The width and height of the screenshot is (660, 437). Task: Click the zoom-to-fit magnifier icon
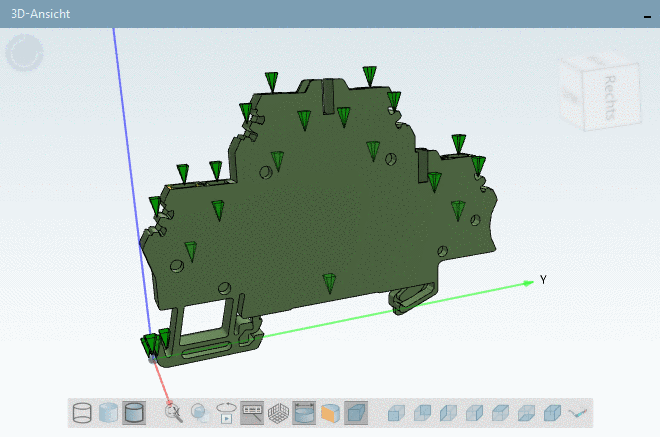173,413
